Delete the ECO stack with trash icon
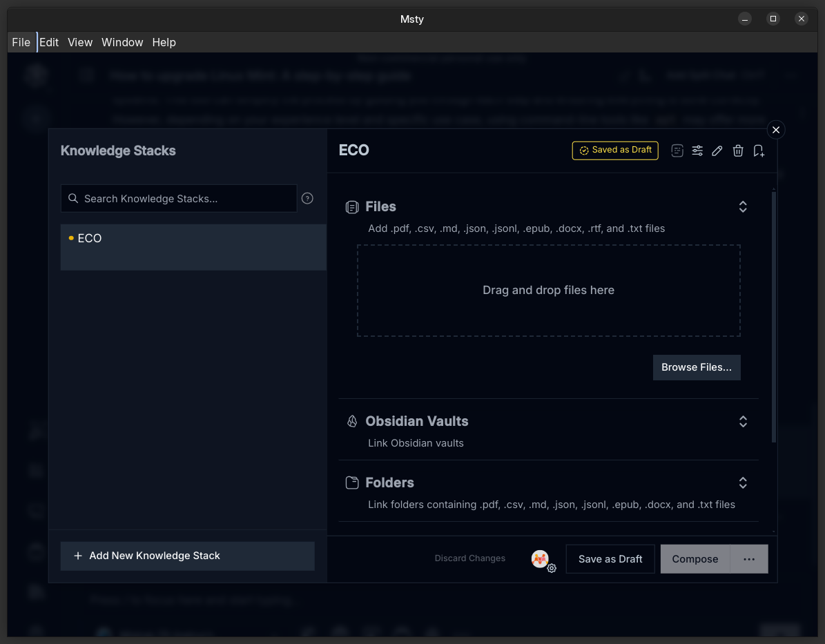Screen dimensions: 825x644 tap(738, 150)
